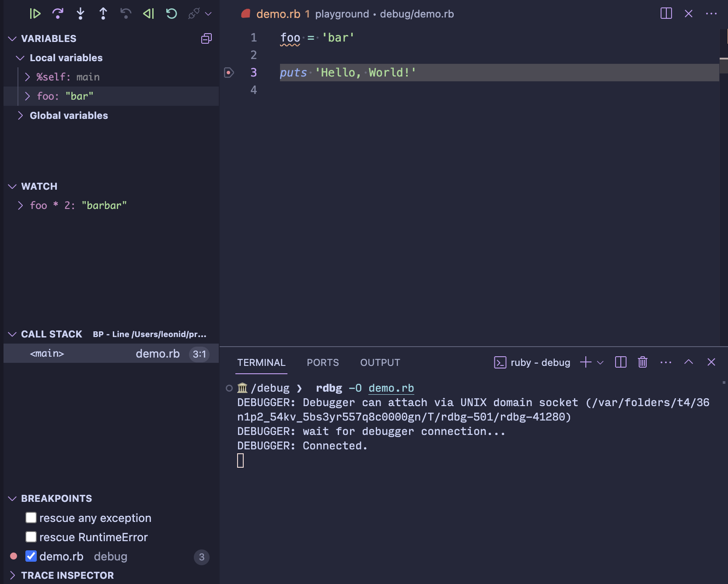Click line number 4 in the gutter
728x584 pixels.
254,90
